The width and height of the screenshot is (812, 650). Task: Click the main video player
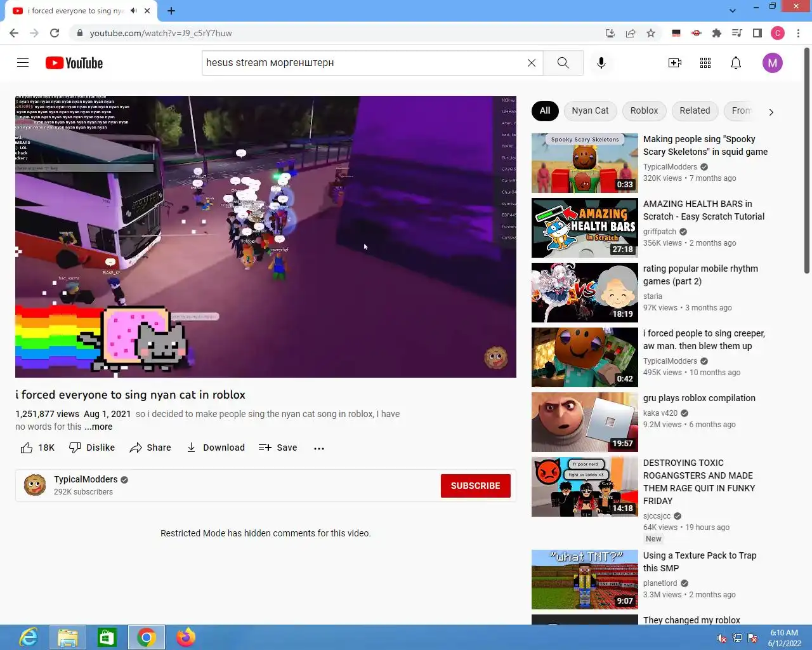coord(266,237)
